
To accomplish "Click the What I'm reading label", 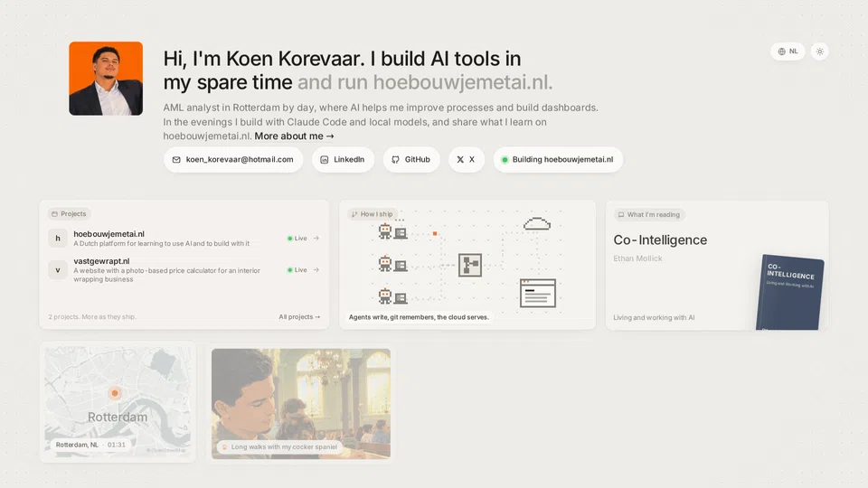I will coord(649,215).
